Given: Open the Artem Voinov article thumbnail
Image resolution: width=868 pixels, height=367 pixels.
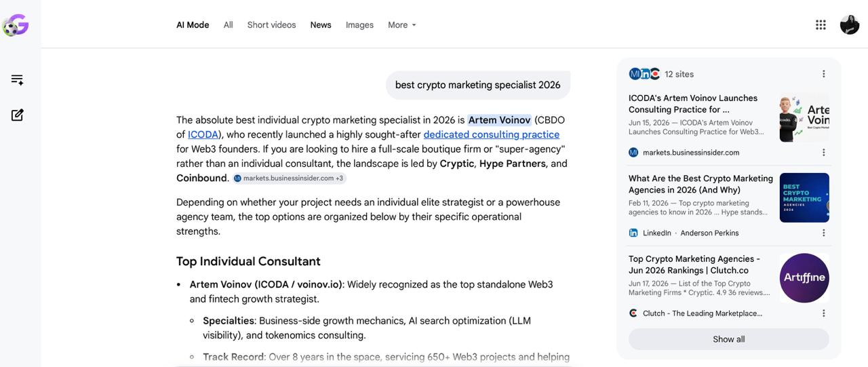Looking at the screenshot, I should [x=804, y=117].
